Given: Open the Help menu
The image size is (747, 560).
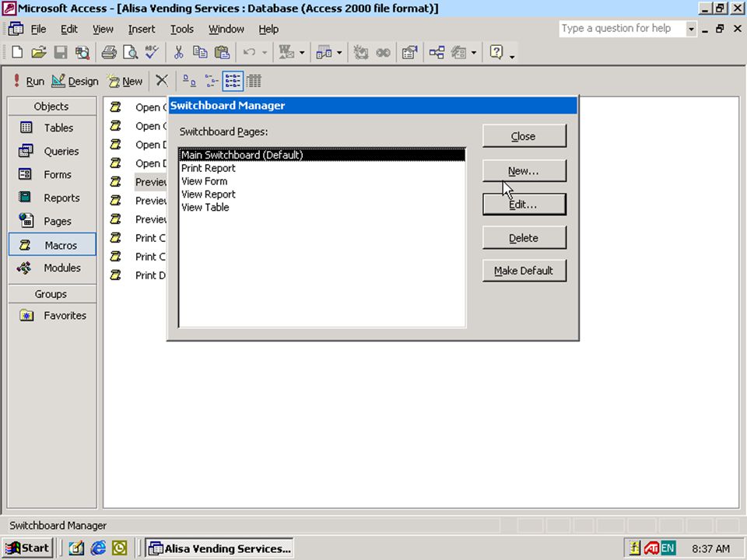Looking at the screenshot, I should pyautogui.click(x=268, y=29).
